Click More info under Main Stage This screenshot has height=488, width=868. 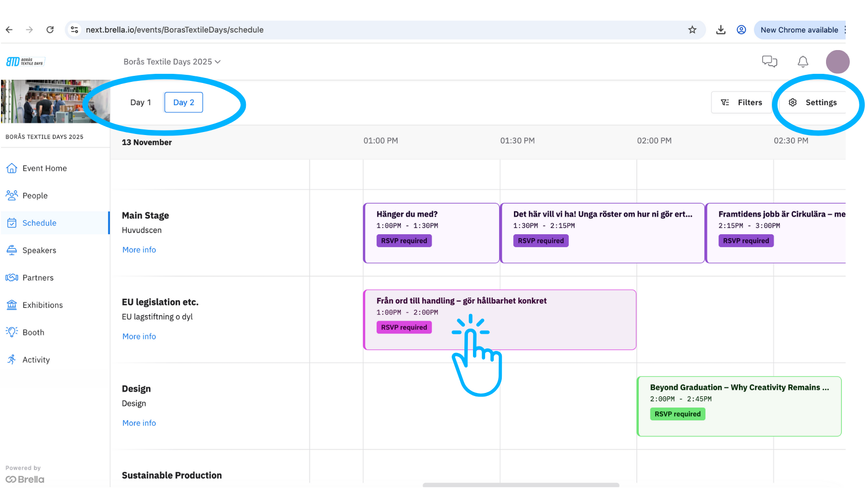[139, 250]
